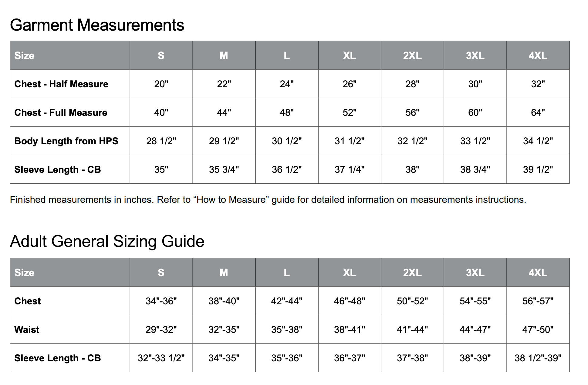Click the Body Length from HPS label

click(x=66, y=141)
